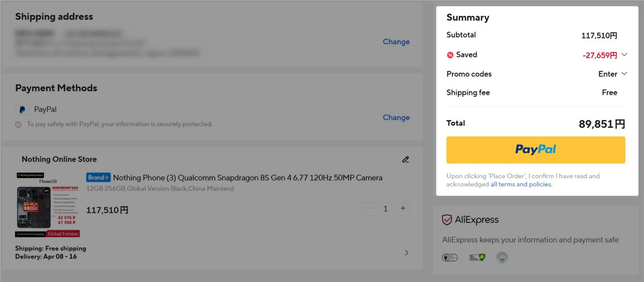644x282 pixels.
Task: Click the PayPal logo icon under Payment Methods
Action: [22, 110]
